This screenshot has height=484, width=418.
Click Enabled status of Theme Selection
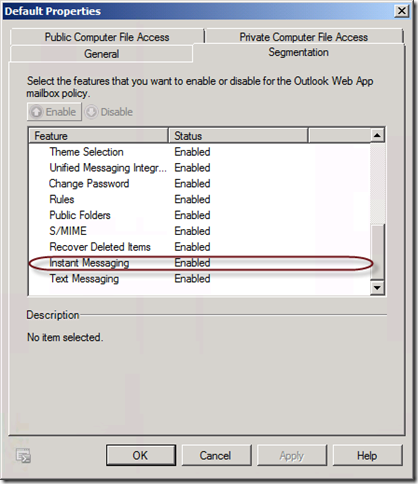[192, 152]
